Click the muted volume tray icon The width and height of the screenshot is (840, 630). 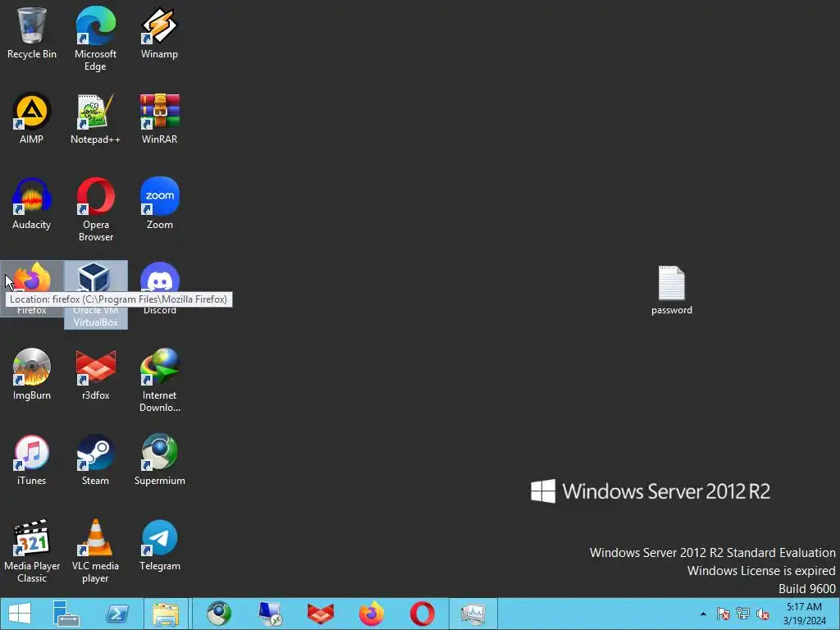point(763,614)
